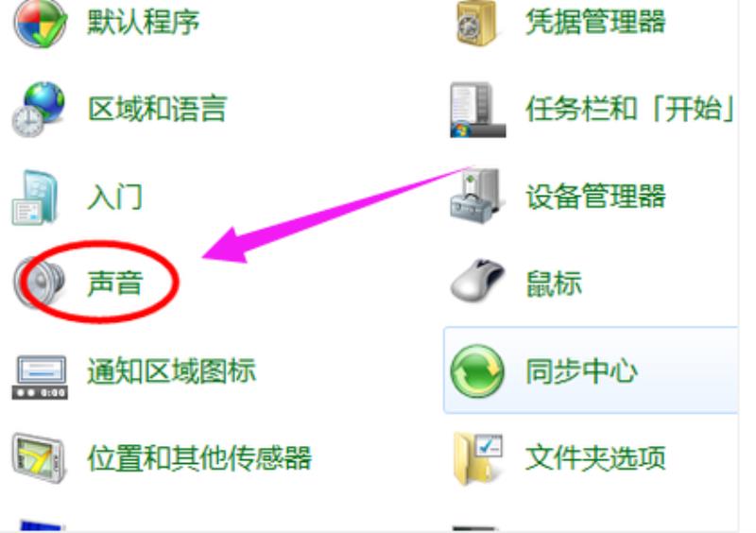This screenshot has height=533, width=756.
Task: Select the 设备管理器 text link
Action: pyautogui.click(x=596, y=196)
